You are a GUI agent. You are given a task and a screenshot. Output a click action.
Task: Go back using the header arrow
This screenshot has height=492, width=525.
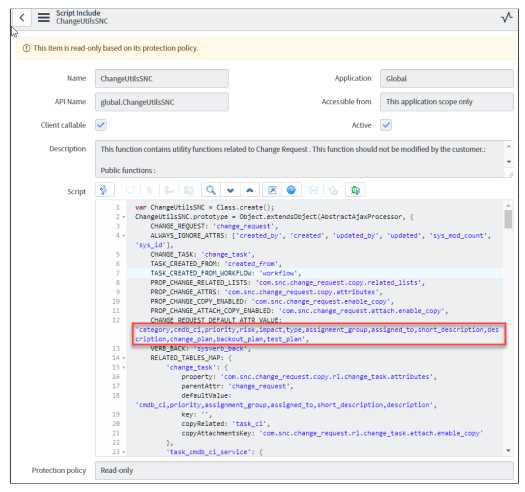tap(22, 17)
